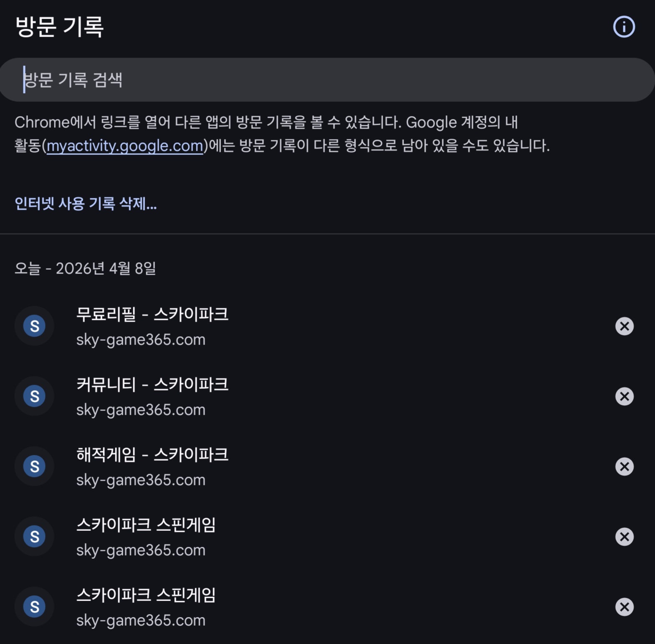Open the myactivity.google.com link
This screenshot has height=644, width=655.
pos(124,146)
